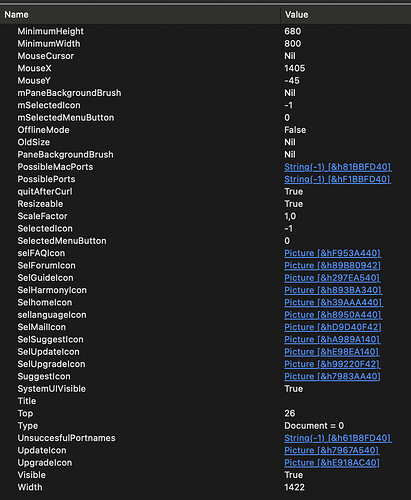Open the SelUpdateIcon Picture link
This screenshot has width=411, height=500.
pos(332,352)
